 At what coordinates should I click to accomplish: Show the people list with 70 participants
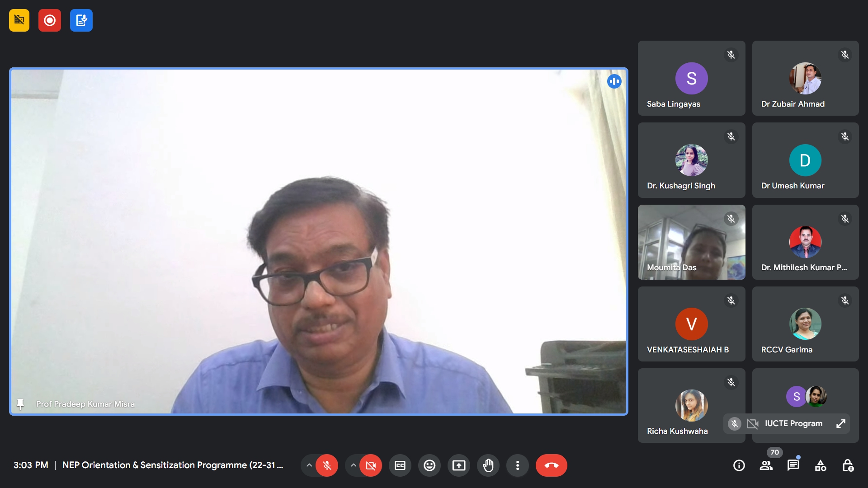tap(766, 465)
